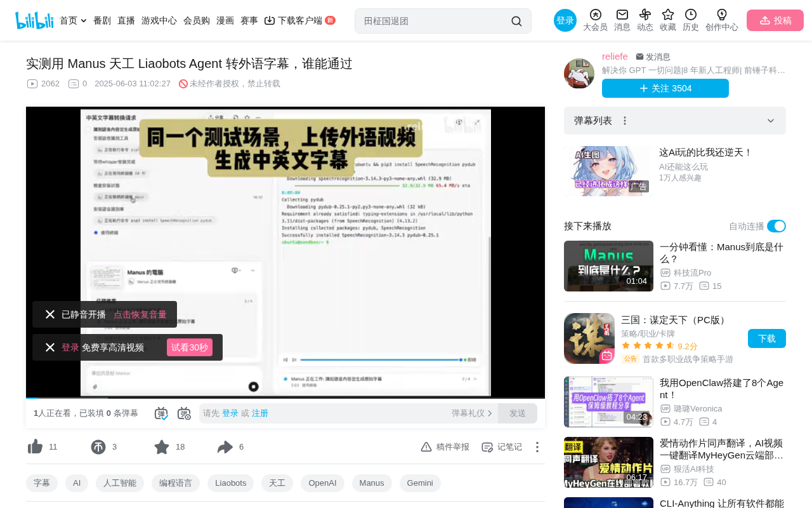812x508 pixels.
Task: Open the OpenClaw 8个Agent video thumbnail
Action: point(608,402)
